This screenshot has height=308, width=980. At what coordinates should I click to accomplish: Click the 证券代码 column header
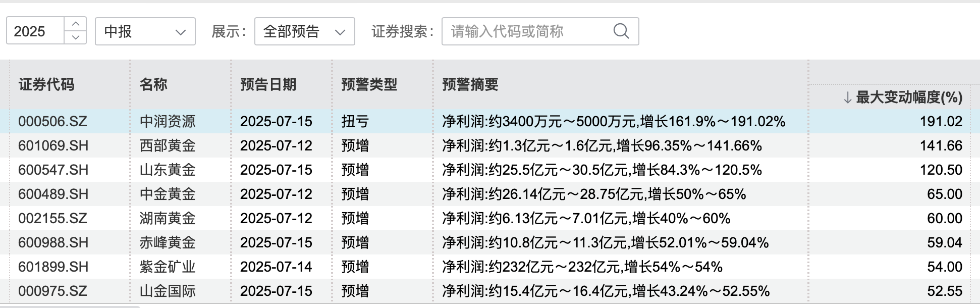click(x=46, y=84)
